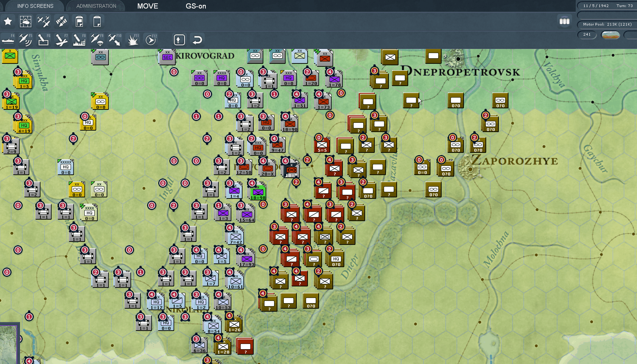Click the Motor Pool 213K readout
The image size is (637, 364).
(x=607, y=24)
